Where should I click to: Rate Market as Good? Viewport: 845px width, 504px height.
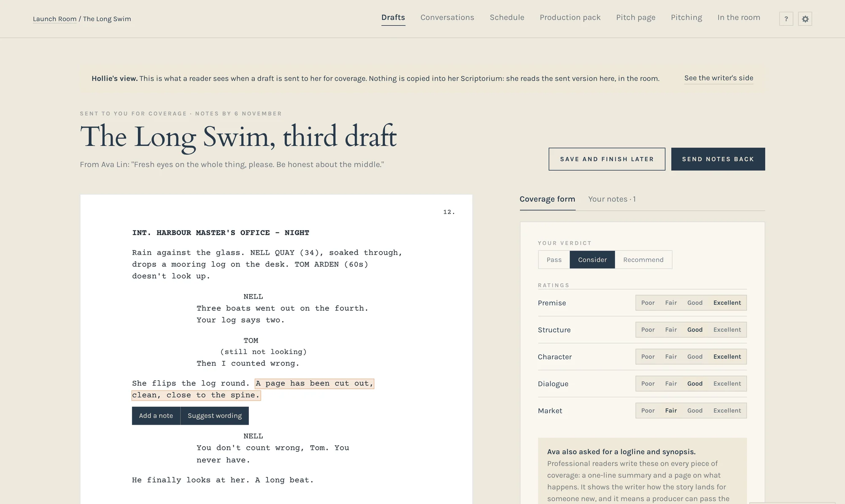695,411
